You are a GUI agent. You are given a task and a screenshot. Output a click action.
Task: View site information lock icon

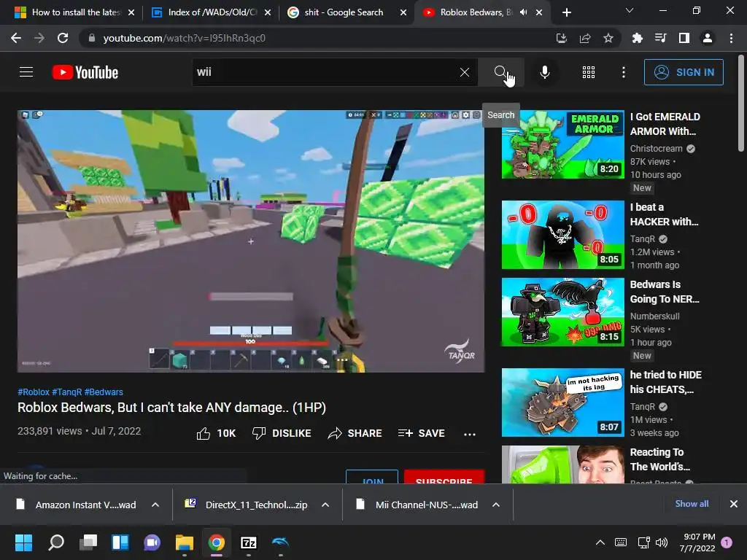(x=92, y=38)
